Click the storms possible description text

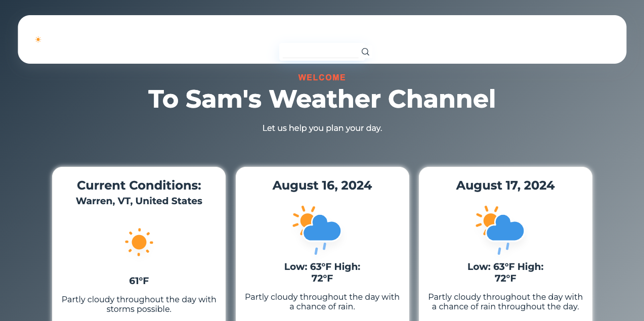click(139, 304)
